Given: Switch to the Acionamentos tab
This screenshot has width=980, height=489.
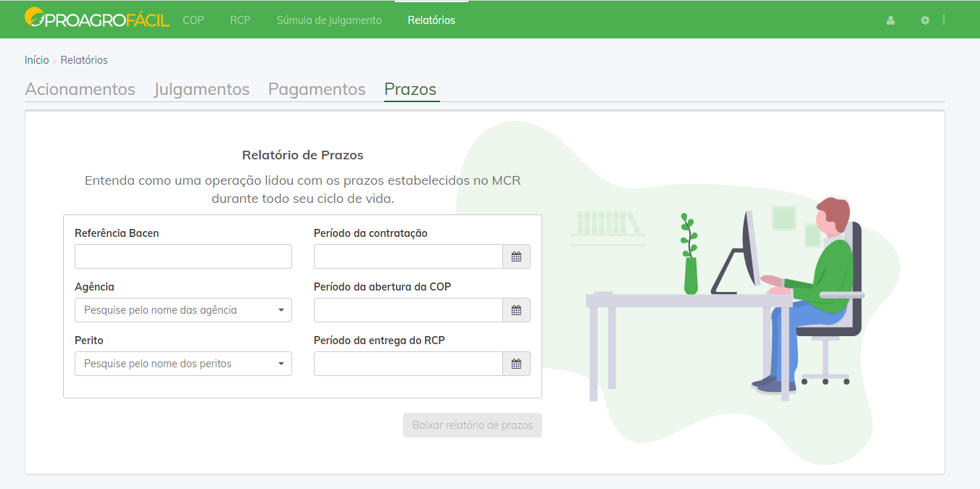Looking at the screenshot, I should point(80,89).
